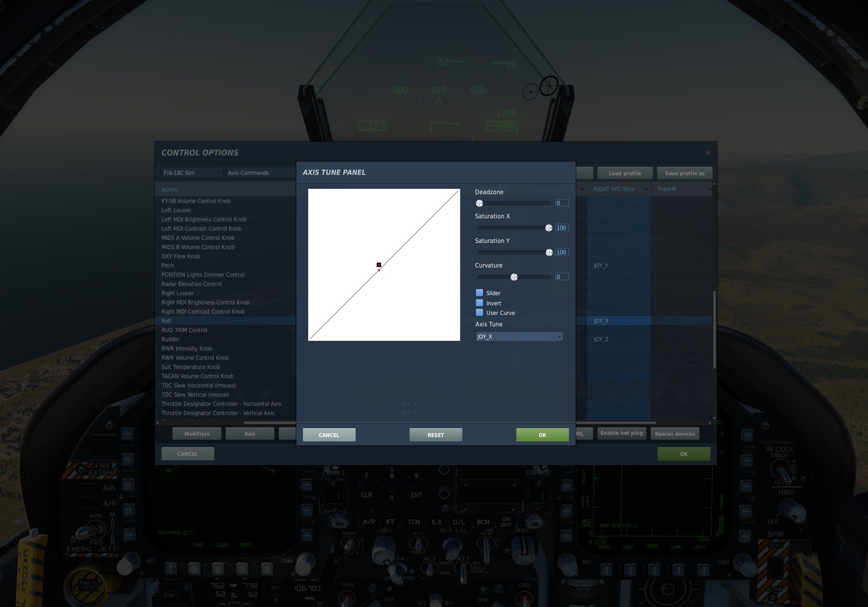This screenshot has width=868, height=607.
Task: Select Throttle Designator Controller - Vertical Axis row
Action: [226, 413]
